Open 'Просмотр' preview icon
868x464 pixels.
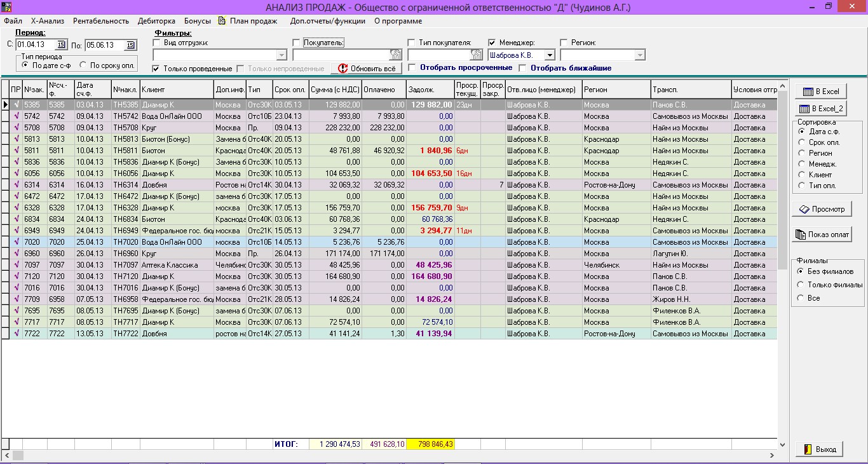804,208
